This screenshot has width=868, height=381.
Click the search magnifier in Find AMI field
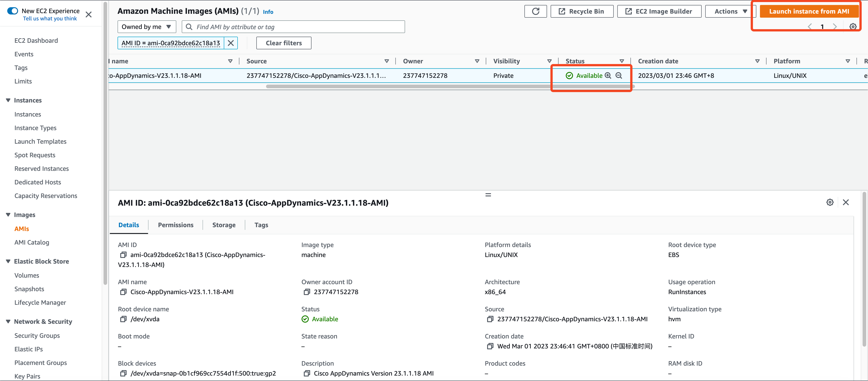189,27
